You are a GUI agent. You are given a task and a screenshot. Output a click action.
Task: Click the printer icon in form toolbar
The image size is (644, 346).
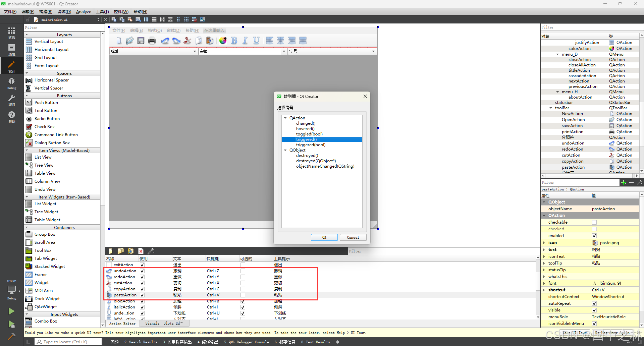pyautogui.click(x=152, y=41)
